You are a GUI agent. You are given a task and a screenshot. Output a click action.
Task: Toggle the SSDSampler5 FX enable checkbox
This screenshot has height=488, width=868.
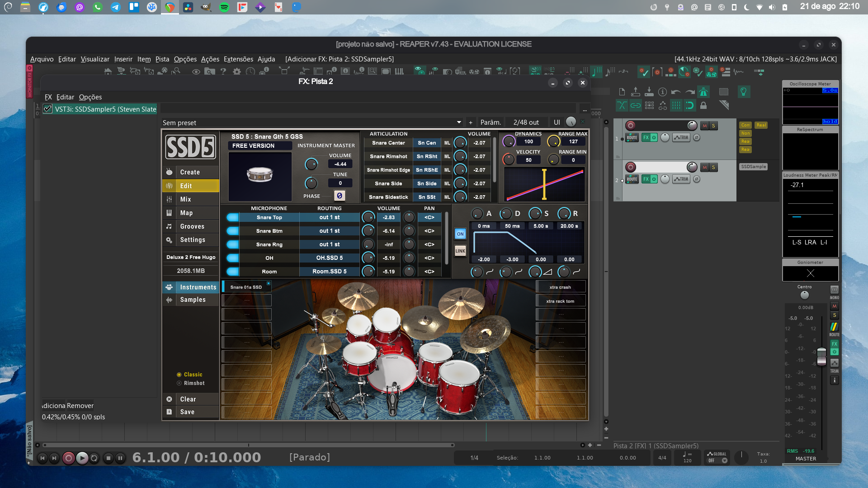[47, 109]
